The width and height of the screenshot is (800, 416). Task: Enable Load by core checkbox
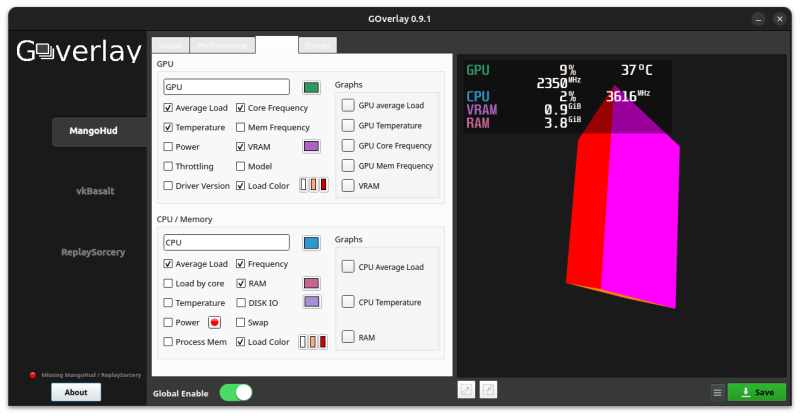[x=168, y=283]
